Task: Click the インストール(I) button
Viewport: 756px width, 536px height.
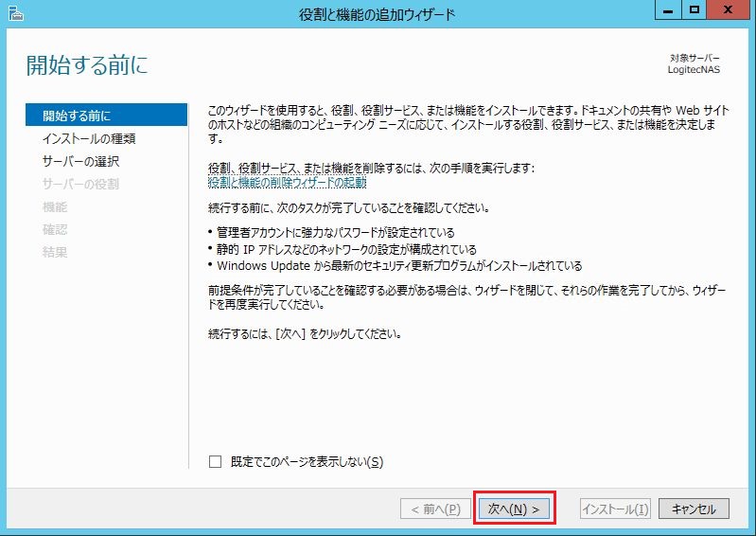Action: pyautogui.click(x=615, y=509)
